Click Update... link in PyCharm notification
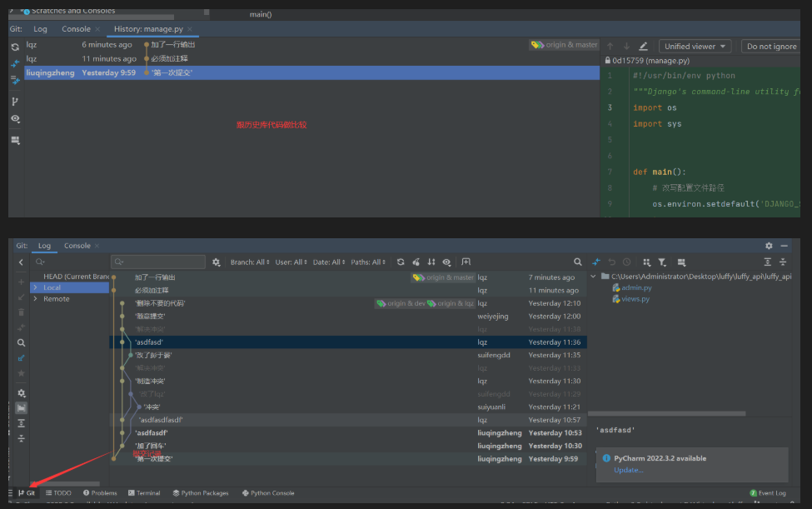The image size is (812, 509). (628, 470)
